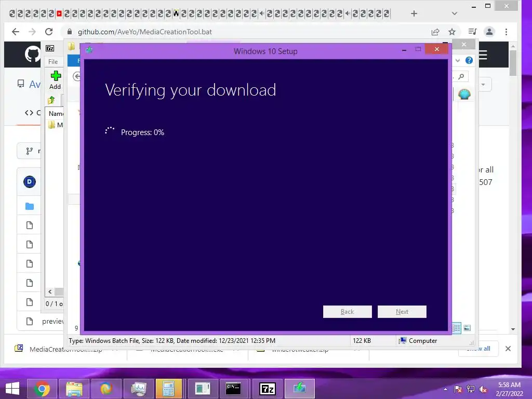Open the Windows Start button
Viewport: 532px width, 399px height.
12,389
